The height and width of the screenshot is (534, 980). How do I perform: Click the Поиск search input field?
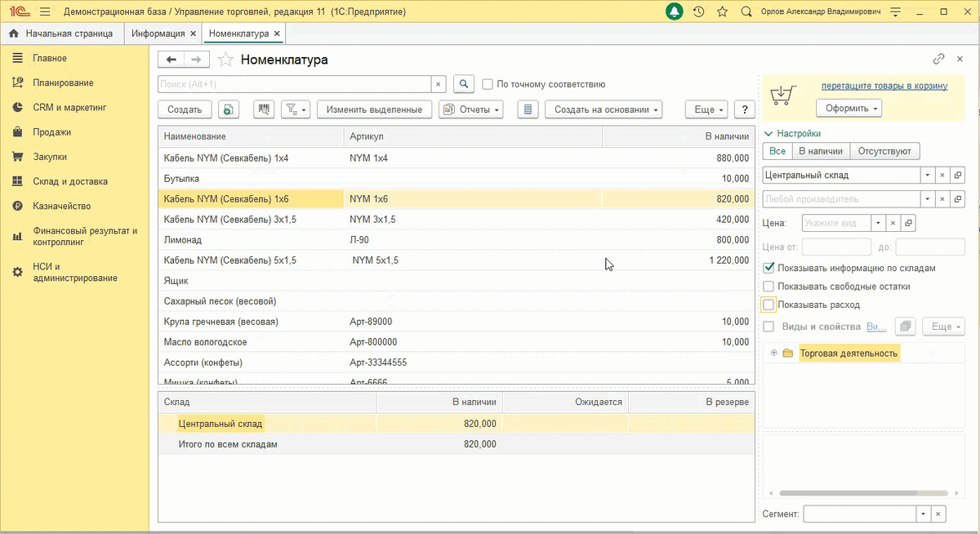pyautogui.click(x=294, y=84)
